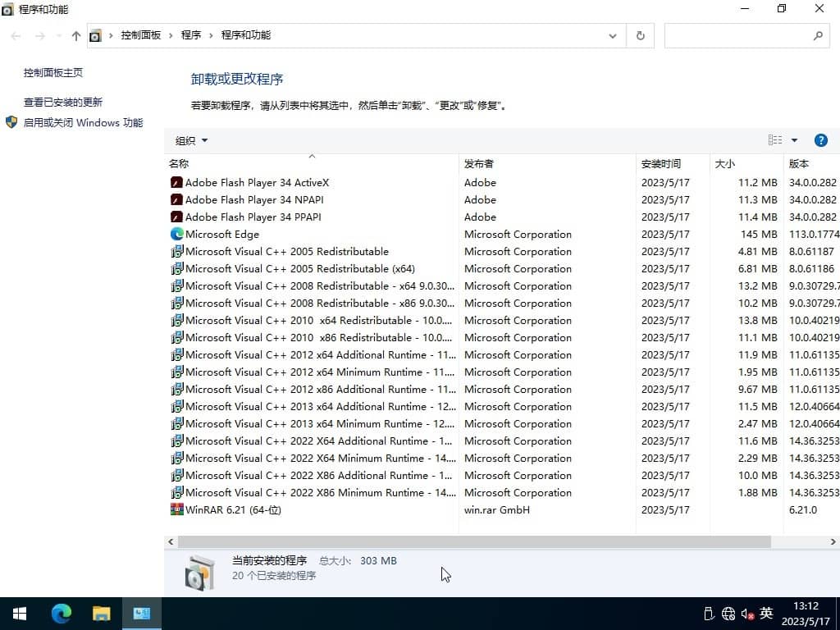Image resolution: width=840 pixels, height=630 pixels.
Task: Launch Microsoft Edge from the taskbar
Action: pos(62,613)
